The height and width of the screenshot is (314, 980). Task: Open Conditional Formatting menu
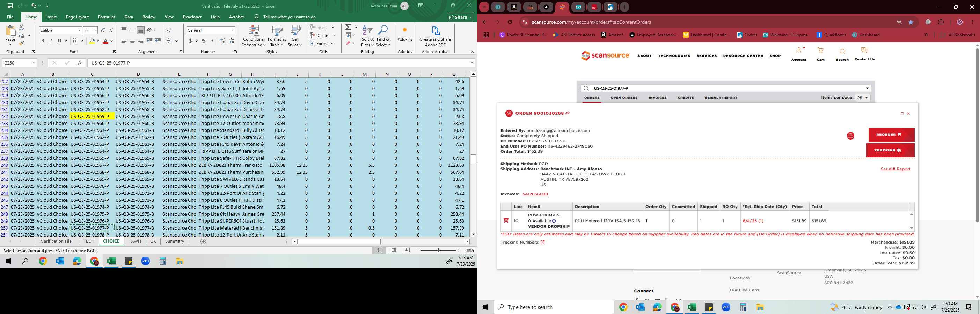coord(254,37)
